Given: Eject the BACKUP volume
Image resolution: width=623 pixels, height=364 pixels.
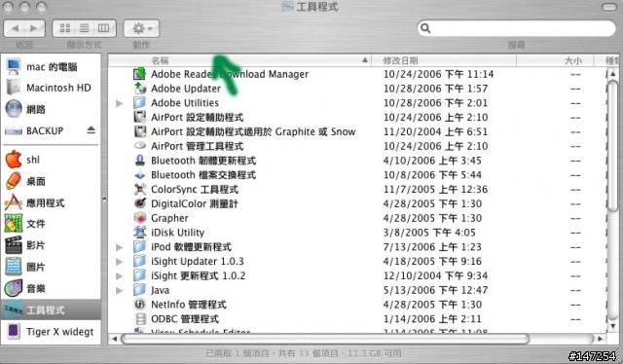Looking at the screenshot, I should pyautogui.click(x=92, y=130).
